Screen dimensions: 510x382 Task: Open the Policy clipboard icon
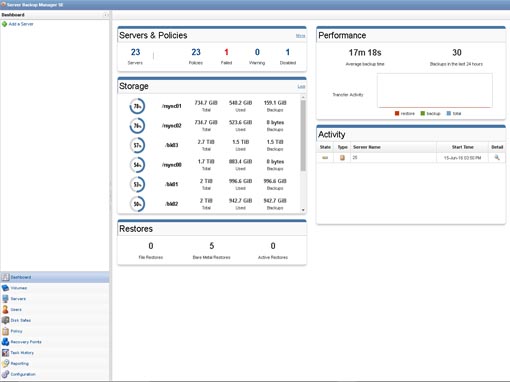[x=5, y=331]
